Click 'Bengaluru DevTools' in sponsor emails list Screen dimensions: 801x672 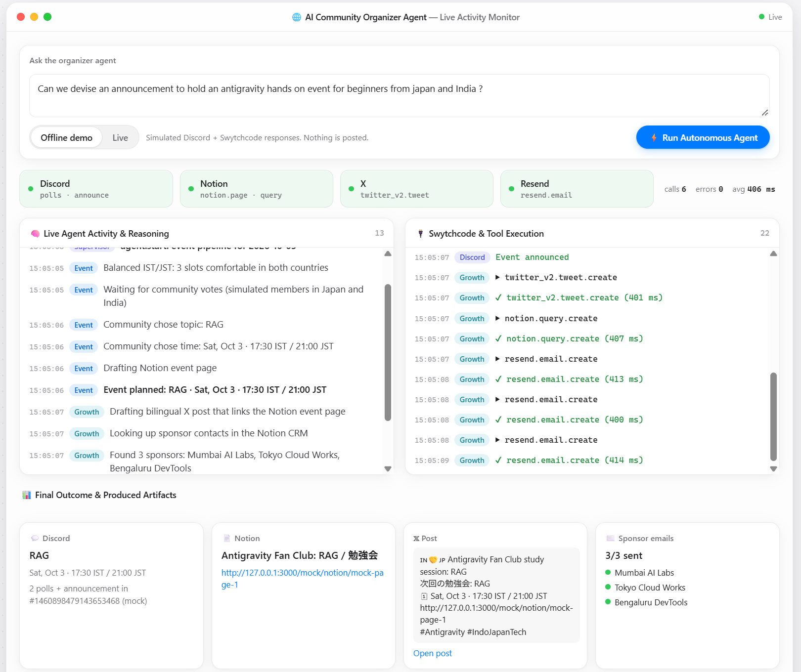coord(651,602)
